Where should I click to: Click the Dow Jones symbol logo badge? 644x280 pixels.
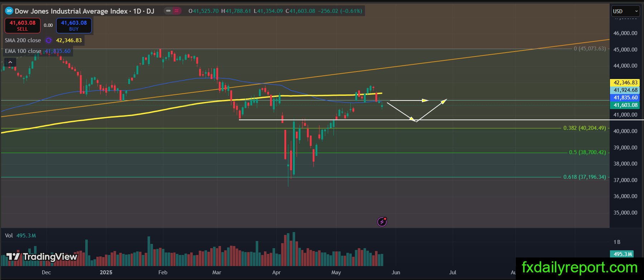pos(9,11)
